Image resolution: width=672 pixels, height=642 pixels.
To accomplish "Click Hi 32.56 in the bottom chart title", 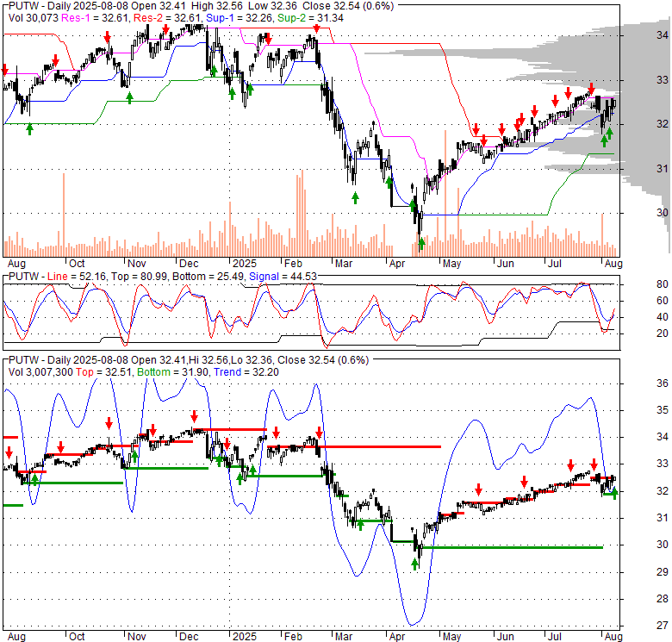I will [x=210, y=360].
